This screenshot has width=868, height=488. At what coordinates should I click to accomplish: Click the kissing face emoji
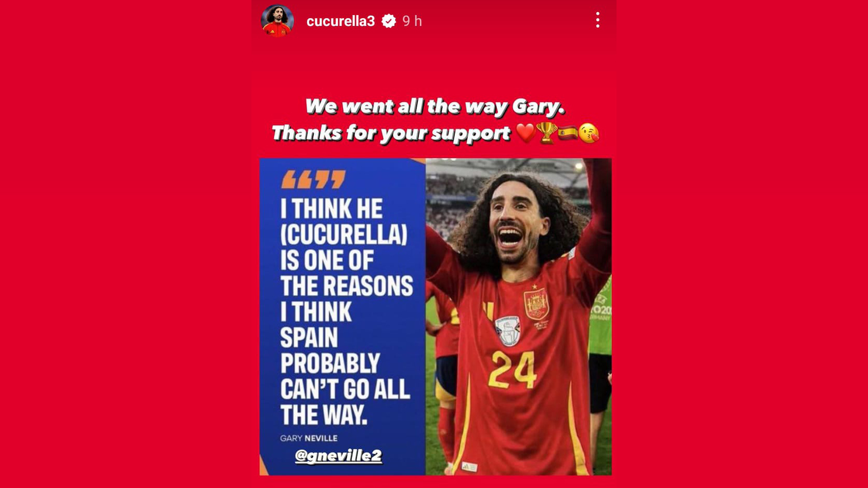589,133
